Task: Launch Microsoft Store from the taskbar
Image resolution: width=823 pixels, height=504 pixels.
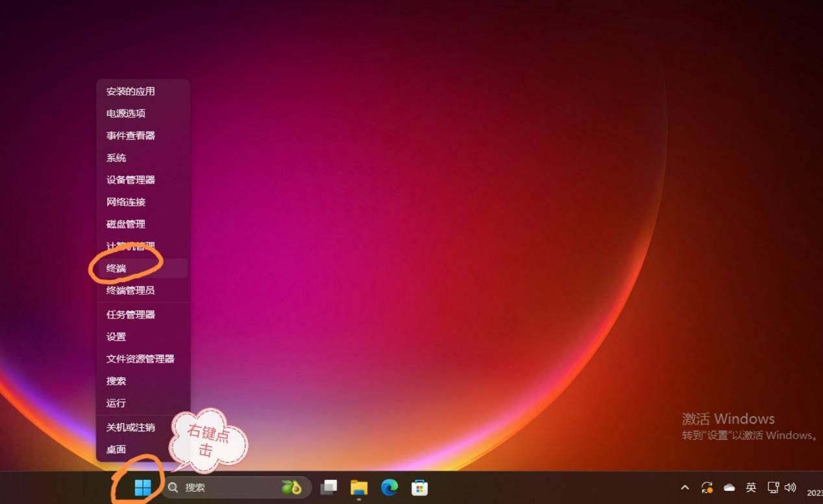Action: [x=421, y=487]
